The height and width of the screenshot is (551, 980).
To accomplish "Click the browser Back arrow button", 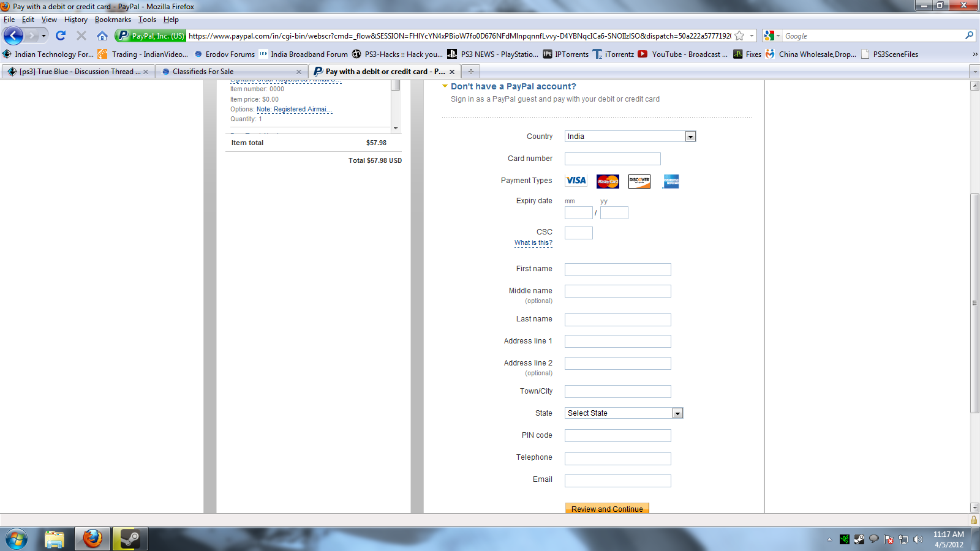I will point(13,36).
